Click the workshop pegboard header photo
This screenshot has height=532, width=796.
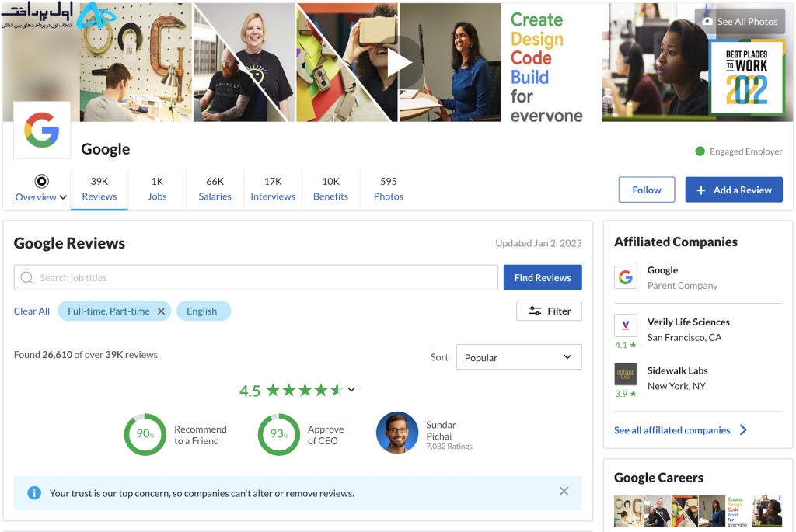[x=135, y=62]
